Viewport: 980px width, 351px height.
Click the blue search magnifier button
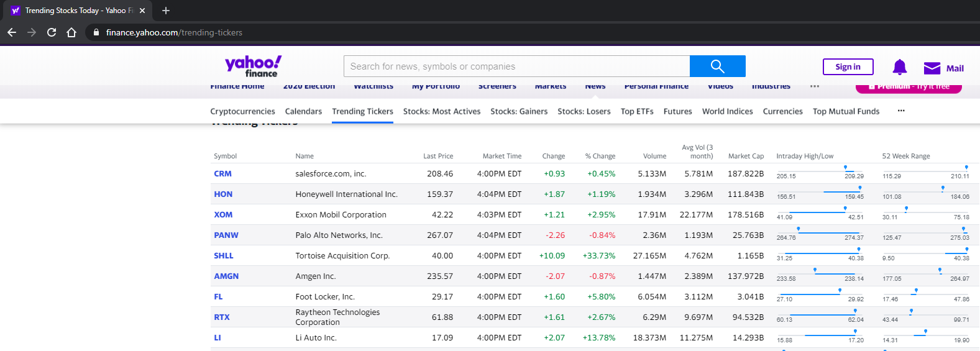pos(717,66)
